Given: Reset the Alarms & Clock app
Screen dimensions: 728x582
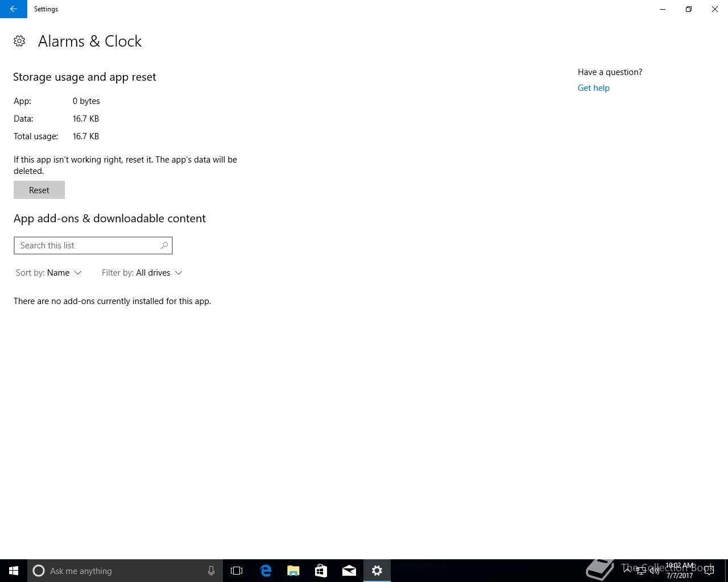Looking at the screenshot, I should (x=39, y=190).
